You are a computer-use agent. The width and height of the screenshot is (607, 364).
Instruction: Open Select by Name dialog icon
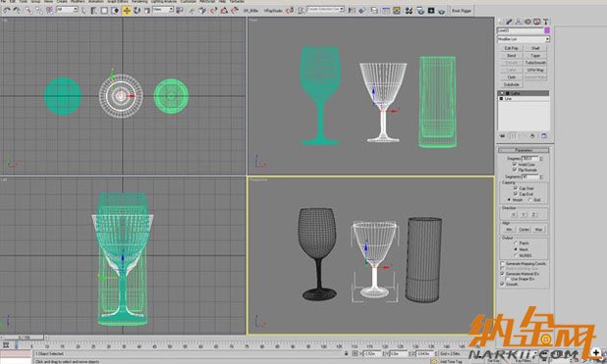tap(93, 11)
